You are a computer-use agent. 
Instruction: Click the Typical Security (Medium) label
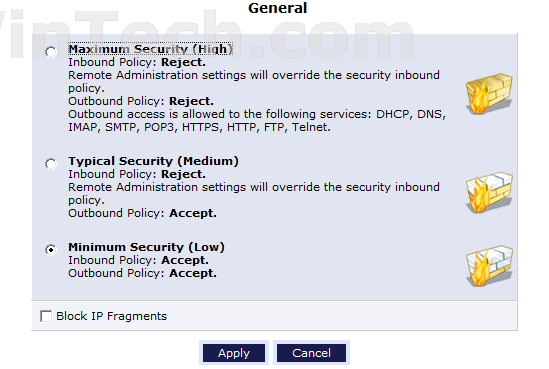tap(153, 161)
